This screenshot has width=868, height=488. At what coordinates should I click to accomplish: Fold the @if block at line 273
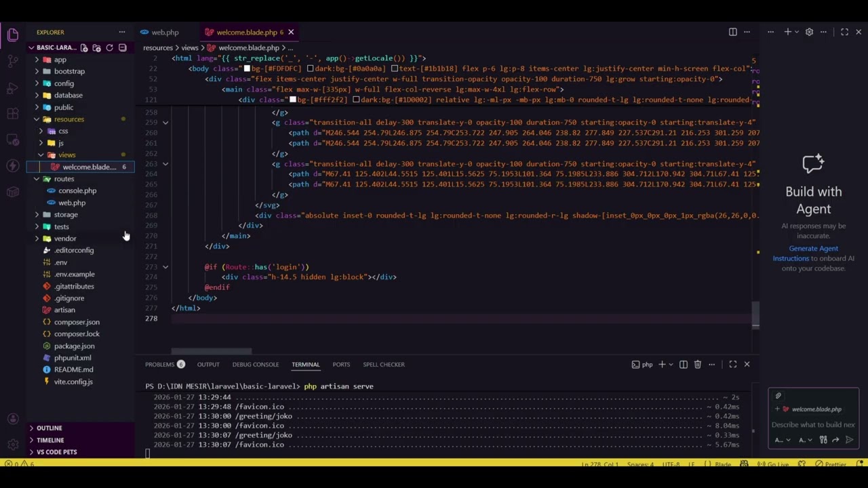point(165,267)
